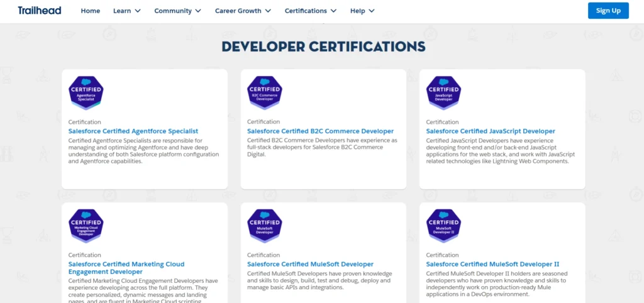Click the B2C Commerce Developer badge
This screenshot has height=303, width=644.
coord(265,93)
